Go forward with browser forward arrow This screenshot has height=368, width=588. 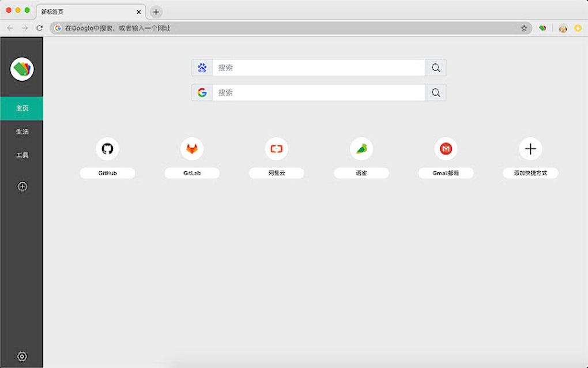pos(25,28)
